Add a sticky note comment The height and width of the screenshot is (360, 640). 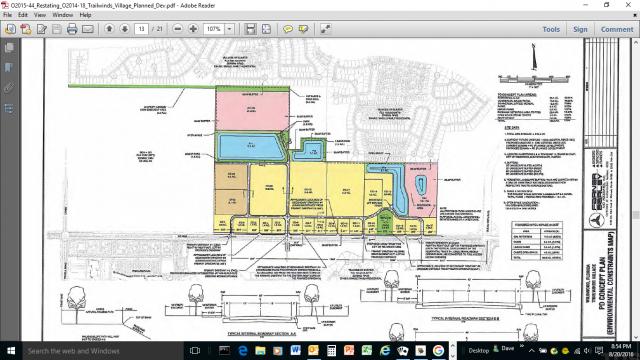[x=288, y=29]
